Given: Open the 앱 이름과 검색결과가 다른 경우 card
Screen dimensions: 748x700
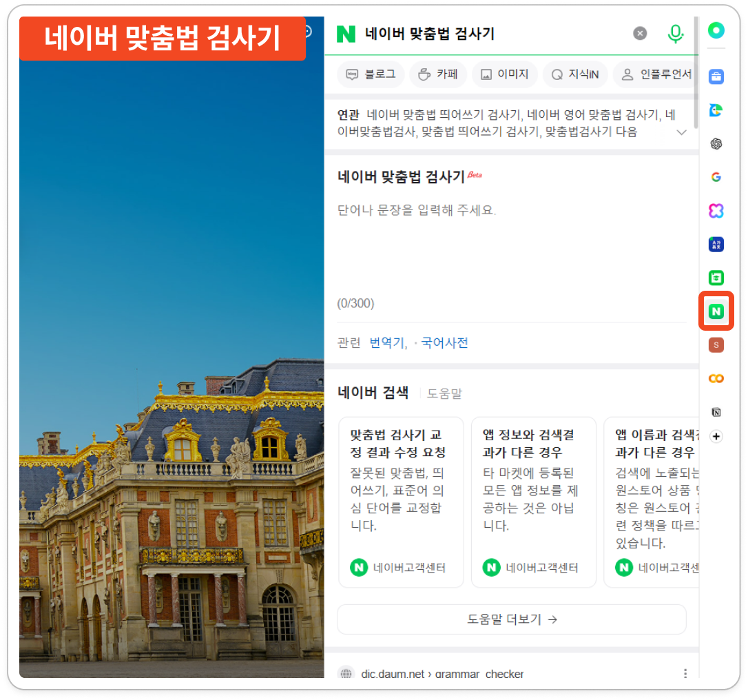Looking at the screenshot, I should tap(651, 502).
